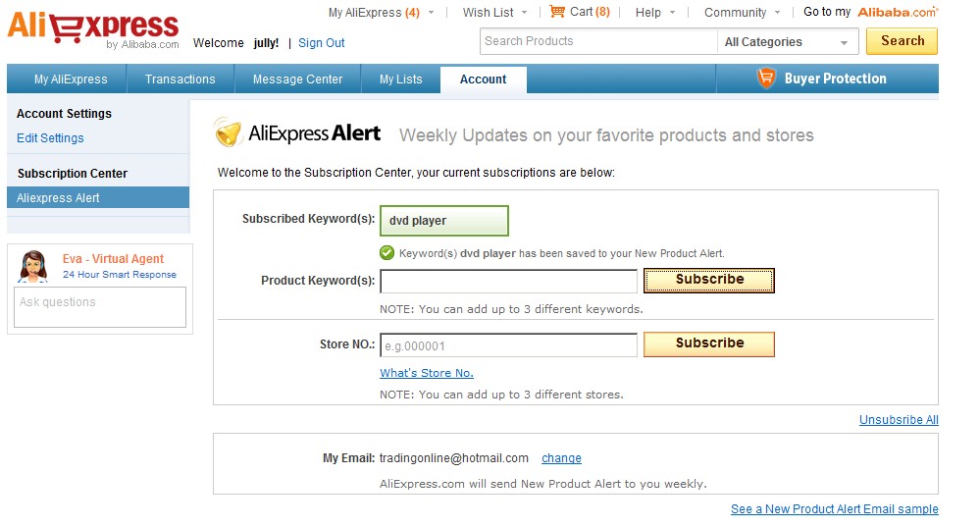The width and height of the screenshot is (980, 527).
Task: Click the green keyword-saved checkmark icon
Action: tap(387, 253)
